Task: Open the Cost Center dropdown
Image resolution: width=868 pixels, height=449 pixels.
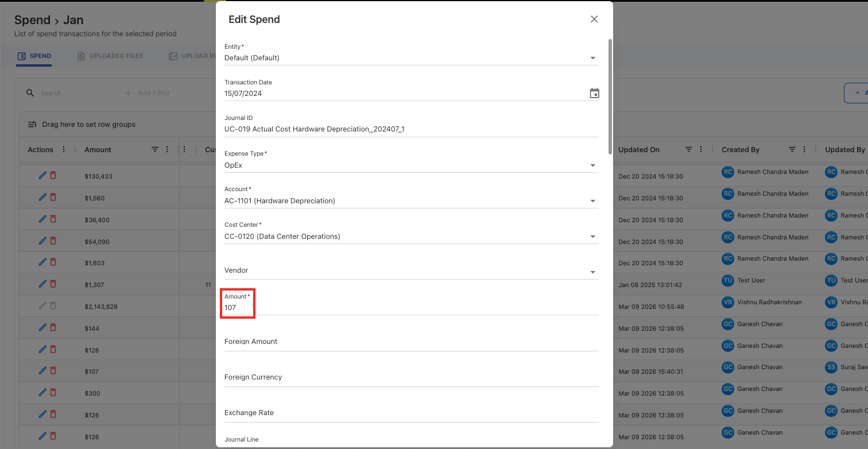Action: [x=592, y=237]
